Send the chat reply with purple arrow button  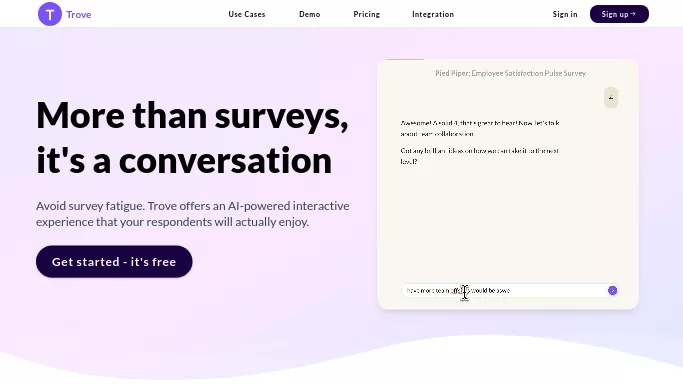tap(612, 290)
